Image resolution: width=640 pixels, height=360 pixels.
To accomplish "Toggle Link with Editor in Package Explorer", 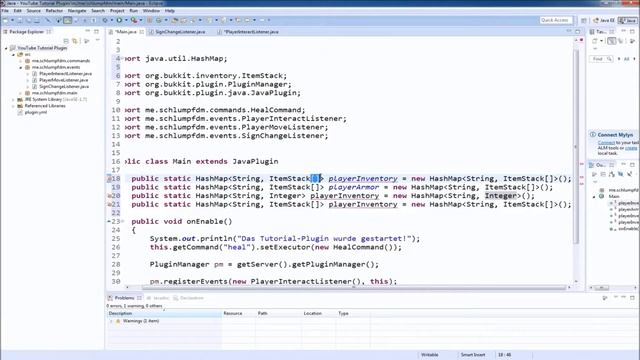I will [75, 41].
